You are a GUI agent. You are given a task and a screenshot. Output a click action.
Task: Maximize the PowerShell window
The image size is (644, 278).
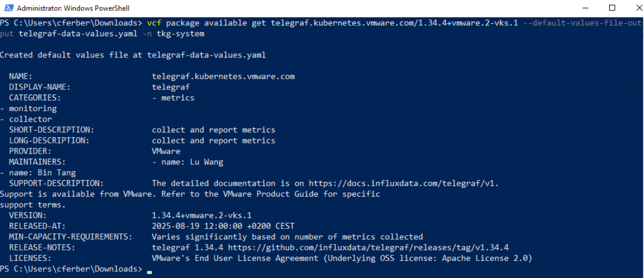[x=612, y=8]
